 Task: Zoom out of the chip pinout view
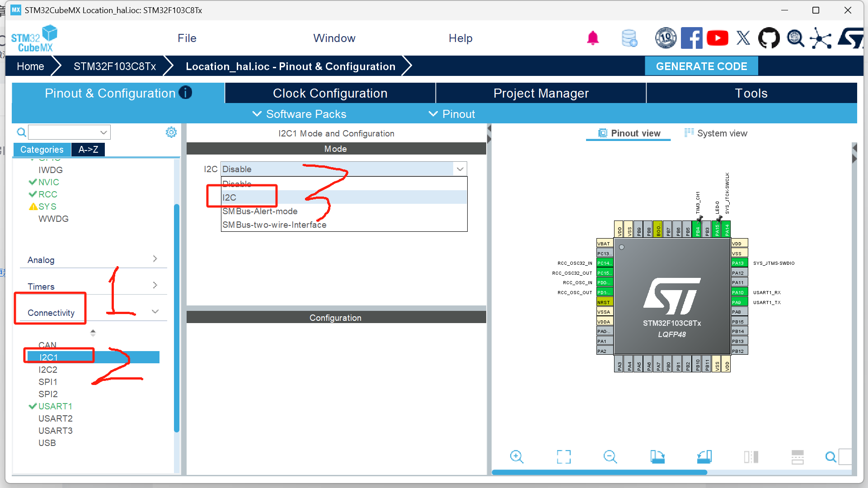(610, 456)
